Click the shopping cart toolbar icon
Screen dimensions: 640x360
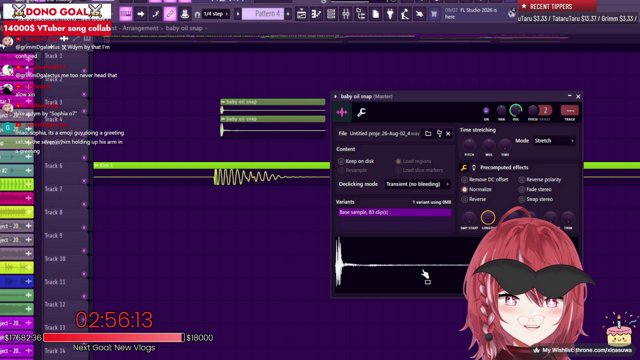[434, 14]
